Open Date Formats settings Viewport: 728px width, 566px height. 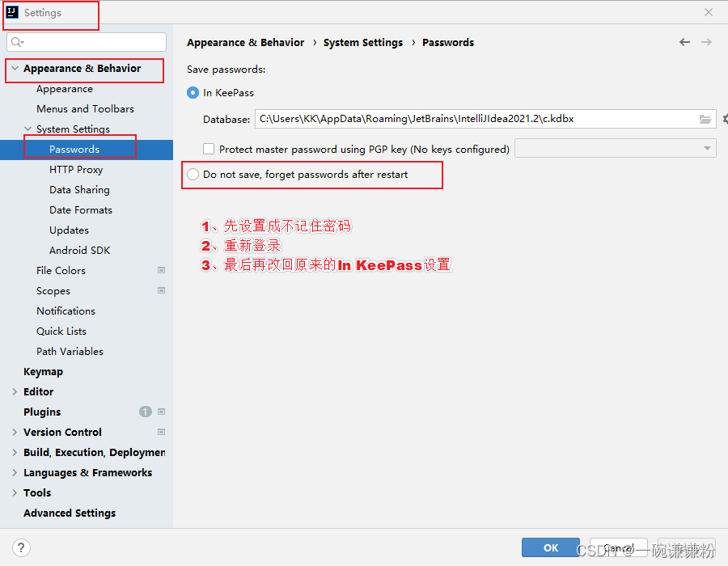[x=81, y=209]
